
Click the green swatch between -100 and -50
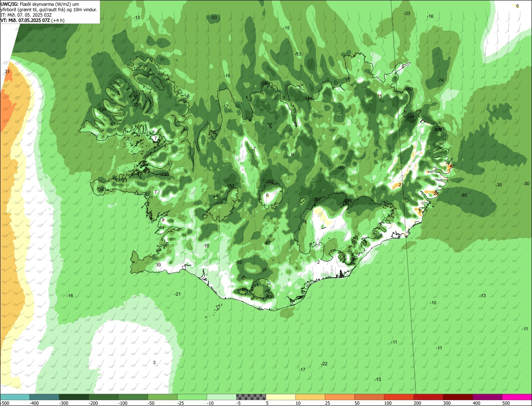tap(133, 397)
